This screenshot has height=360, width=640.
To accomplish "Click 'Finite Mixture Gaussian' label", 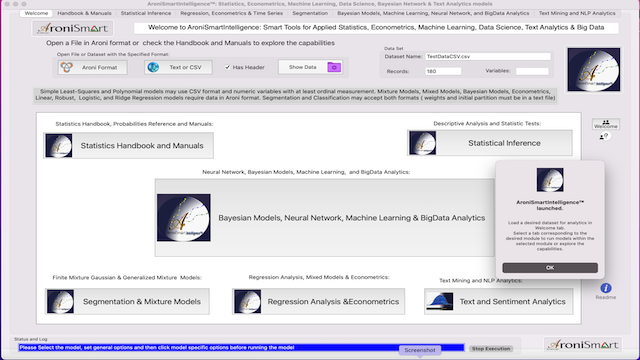I will (x=127, y=278).
